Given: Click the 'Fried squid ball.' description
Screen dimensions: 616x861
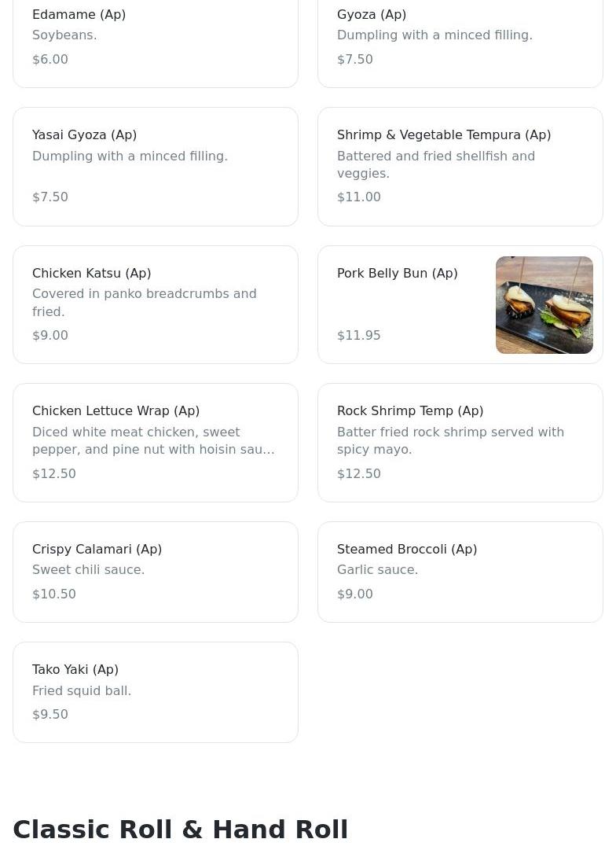Looking at the screenshot, I should pos(82,690).
